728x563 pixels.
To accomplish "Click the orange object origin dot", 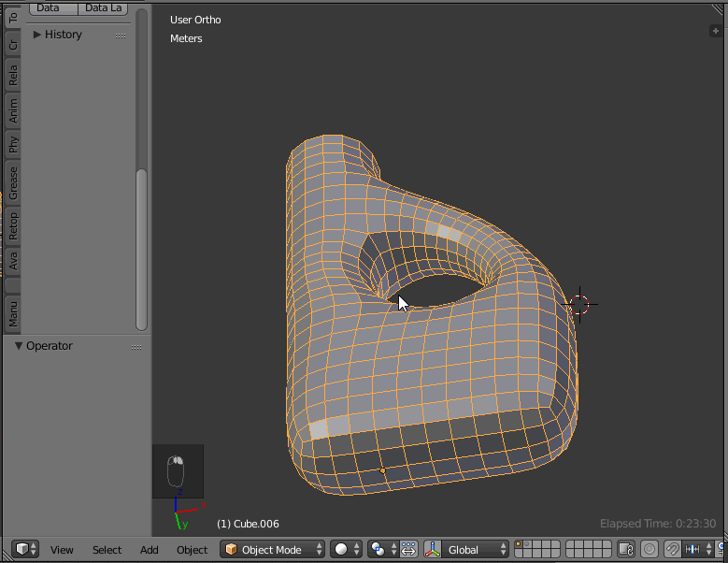I will click(x=382, y=470).
